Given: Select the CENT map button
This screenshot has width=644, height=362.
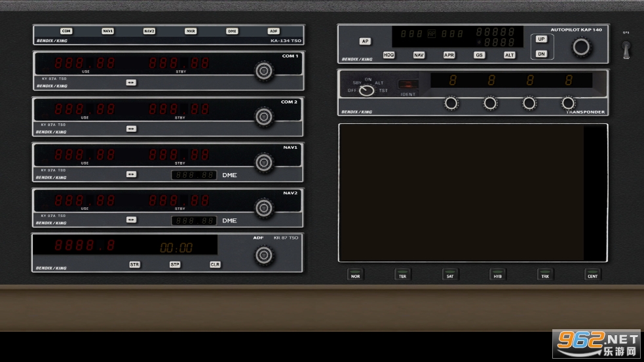Looking at the screenshot, I should (x=593, y=275).
